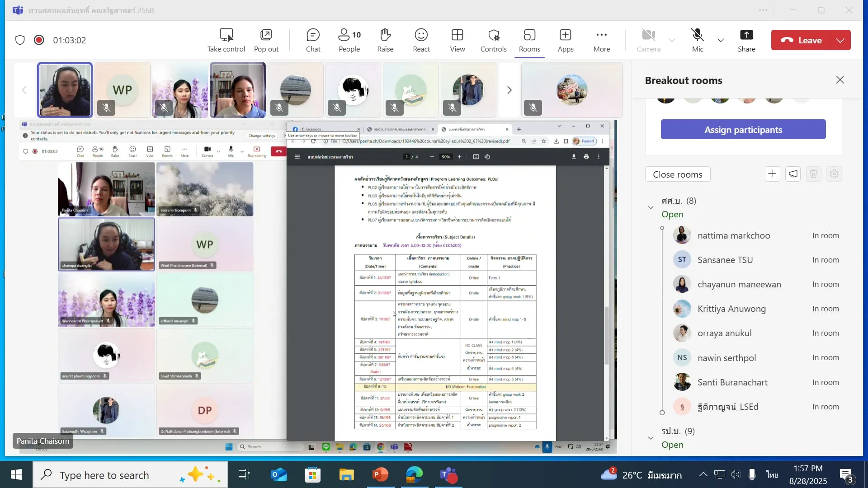Open the React emoji menu
The width and height of the screenshot is (868, 488).
421,40
